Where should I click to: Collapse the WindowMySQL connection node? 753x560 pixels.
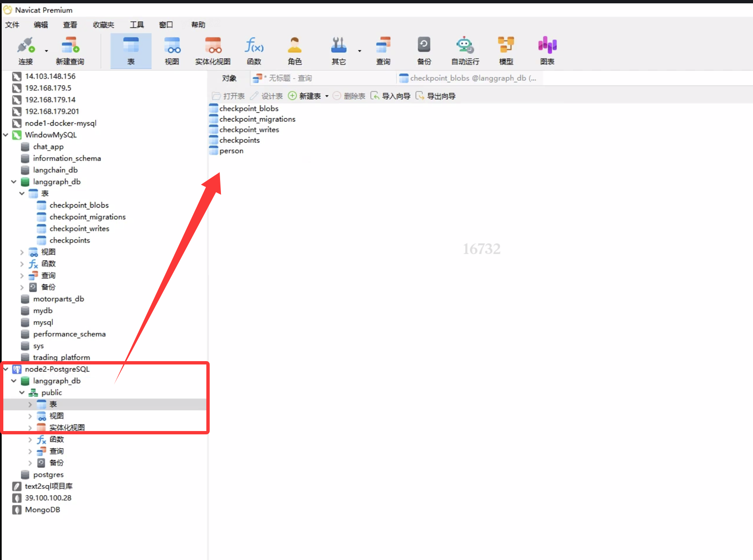(6, 135)
